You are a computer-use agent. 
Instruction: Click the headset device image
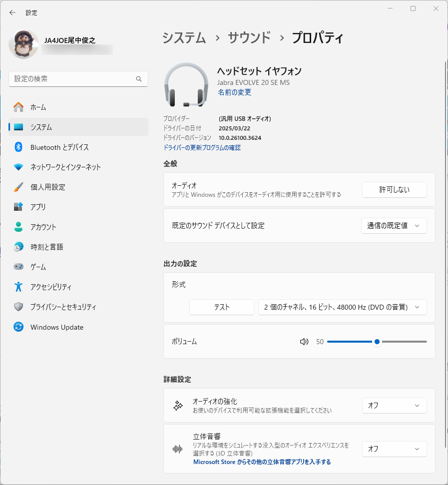[186, 85]
